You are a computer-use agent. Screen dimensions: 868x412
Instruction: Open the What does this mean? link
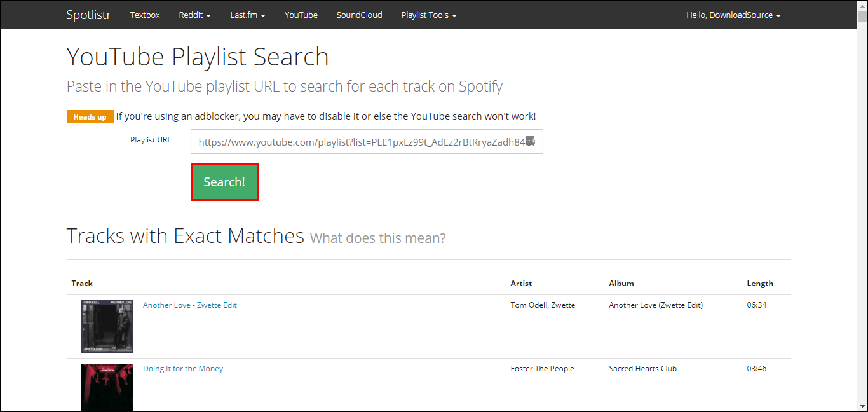click(x=378, y=238)
